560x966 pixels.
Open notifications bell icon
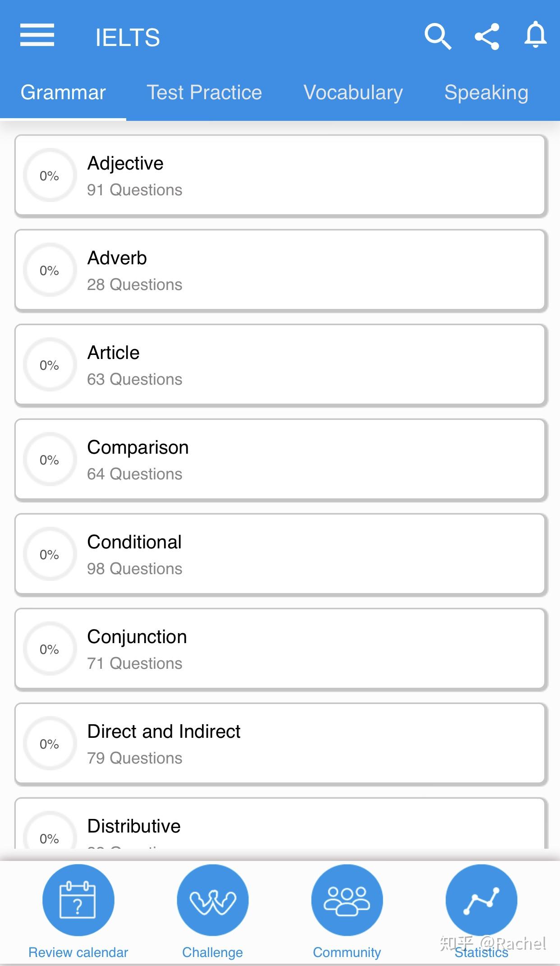coord(535,35)
